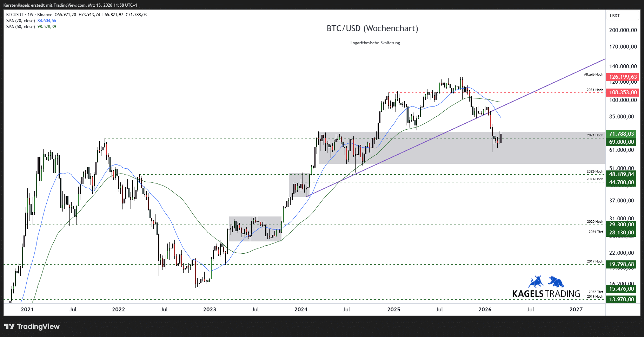This screenshot has width=644, height=337.
Task: Click the 48.189,84 price axis label
Action: [621, 174]
